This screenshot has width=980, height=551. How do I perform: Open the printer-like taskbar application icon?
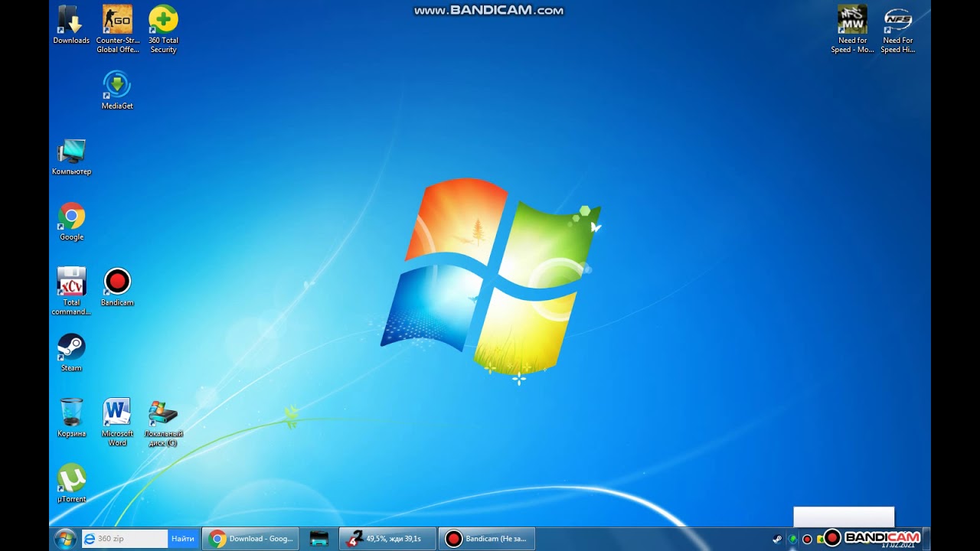(319, 539)
